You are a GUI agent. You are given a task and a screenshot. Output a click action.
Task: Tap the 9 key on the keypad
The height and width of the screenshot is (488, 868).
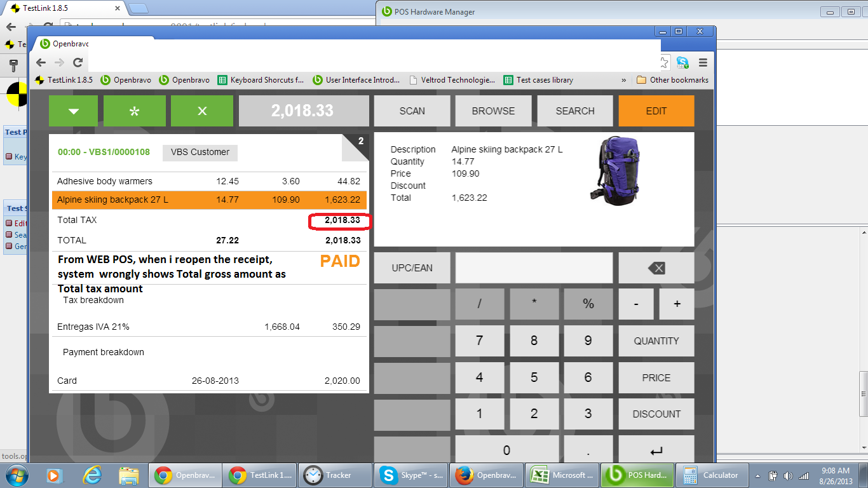(588, 341)
